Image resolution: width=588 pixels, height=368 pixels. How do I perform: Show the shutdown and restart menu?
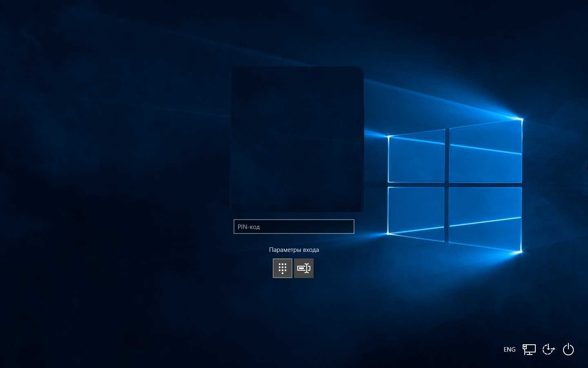tap(568, 350)
